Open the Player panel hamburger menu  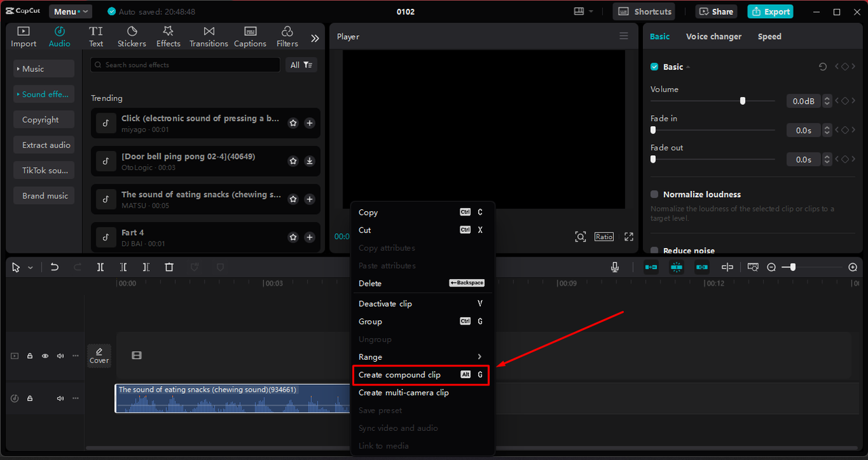click(x=624, y=37)
